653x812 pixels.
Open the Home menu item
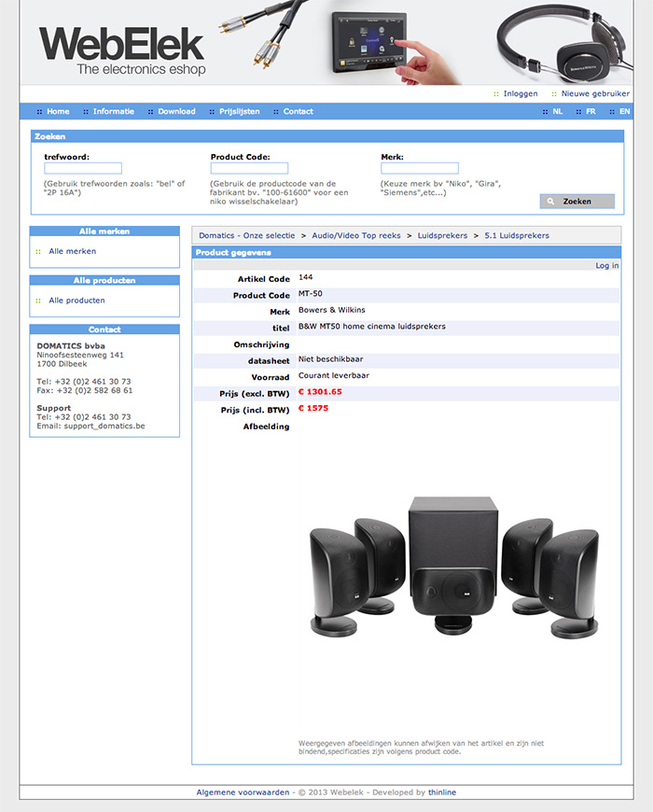58,111
